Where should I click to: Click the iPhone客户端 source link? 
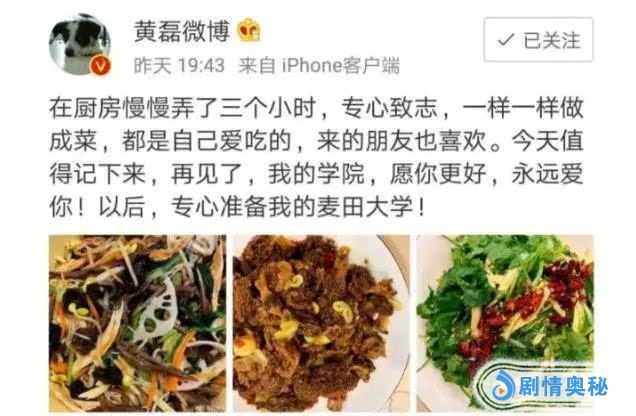(341, 65)
